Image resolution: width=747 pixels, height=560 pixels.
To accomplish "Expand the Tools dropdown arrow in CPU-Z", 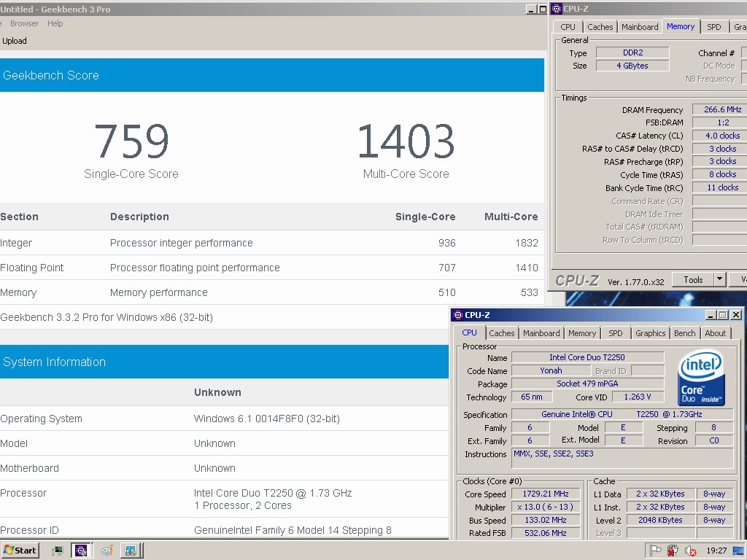I will pyautogui.click(x=720, y=279).
